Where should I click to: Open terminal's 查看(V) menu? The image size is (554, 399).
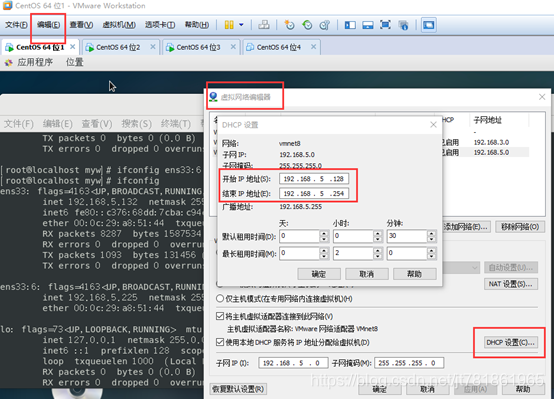pyautogui.click(x=97, y=124)
